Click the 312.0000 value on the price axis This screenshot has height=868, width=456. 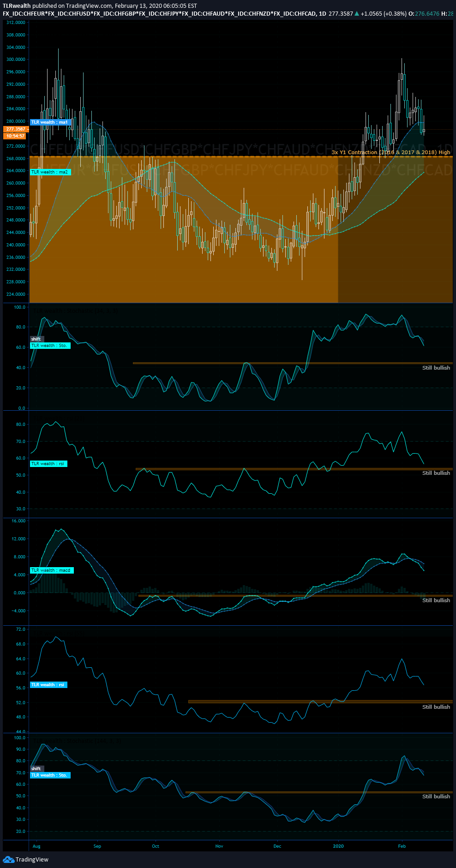point(16,23)
